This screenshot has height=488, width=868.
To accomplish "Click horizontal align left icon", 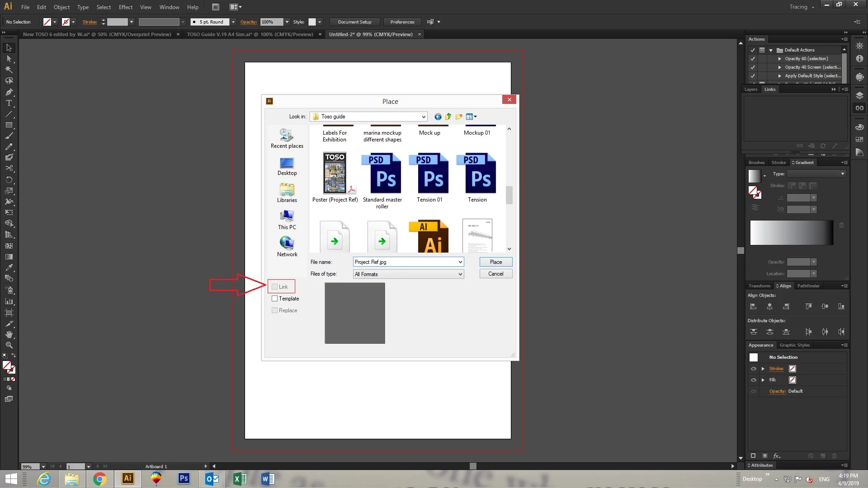I will click(753, 306).
